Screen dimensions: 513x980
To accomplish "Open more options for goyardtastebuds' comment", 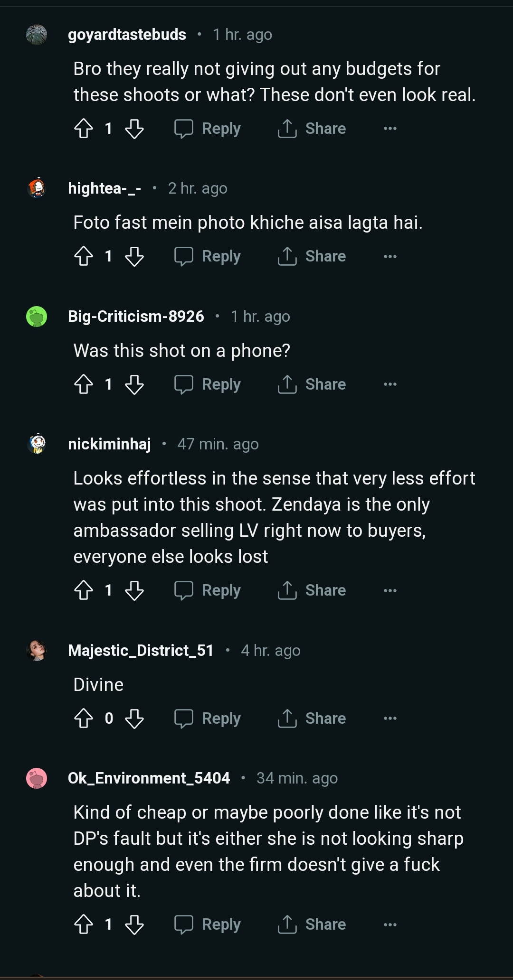I will click(x=390, y=129).
